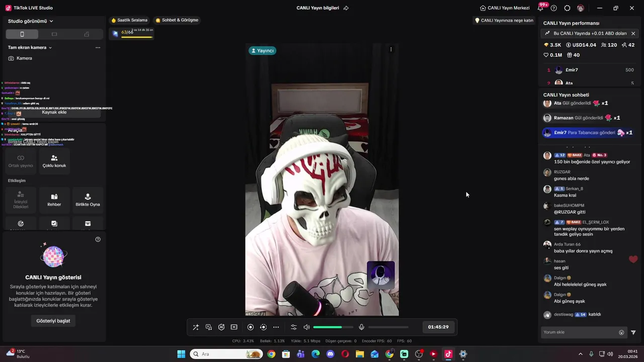The width and height of the screenshot is (644, 362).
Task: Open the effects magic wand tool
Action: point(196,327)
